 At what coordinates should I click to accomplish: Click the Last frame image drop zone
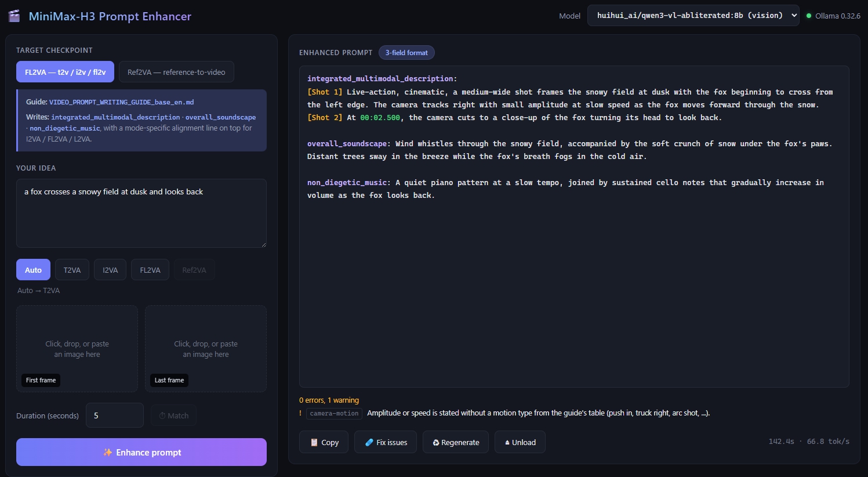pos(206,349)
